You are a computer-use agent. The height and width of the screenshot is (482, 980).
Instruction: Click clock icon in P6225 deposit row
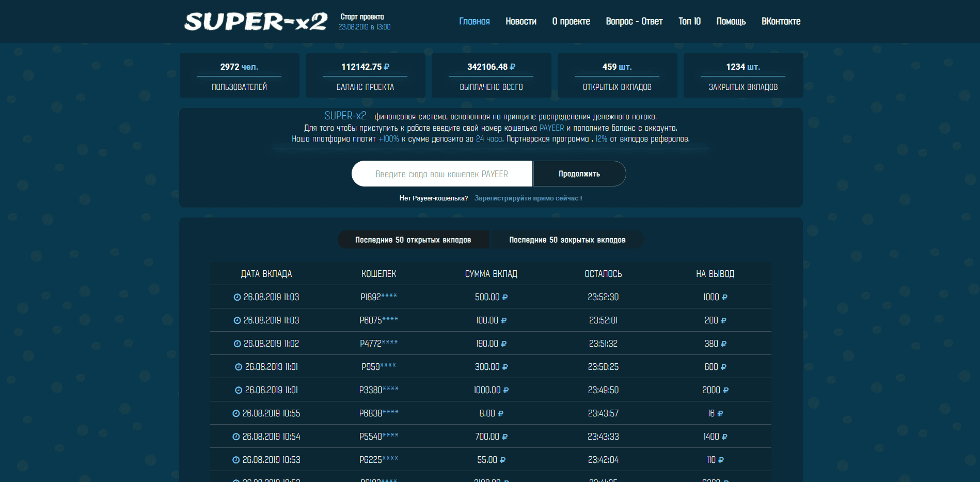tap(236, 460)
